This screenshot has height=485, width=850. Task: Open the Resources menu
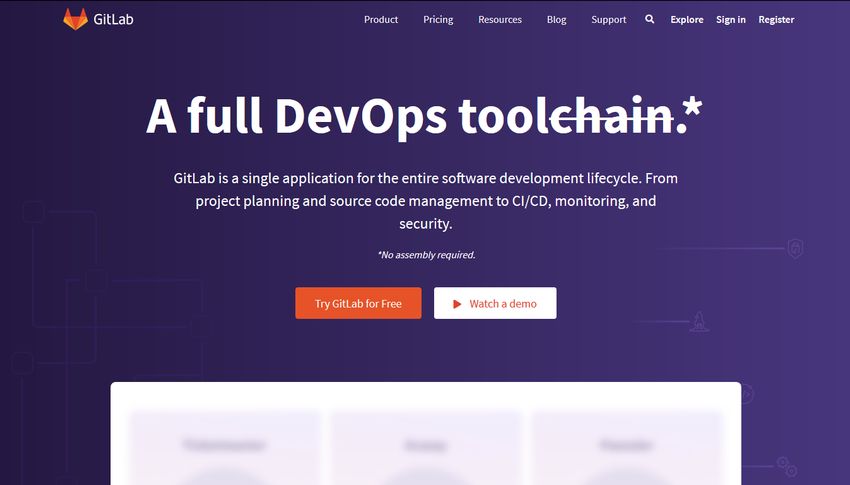coord(500,20)
